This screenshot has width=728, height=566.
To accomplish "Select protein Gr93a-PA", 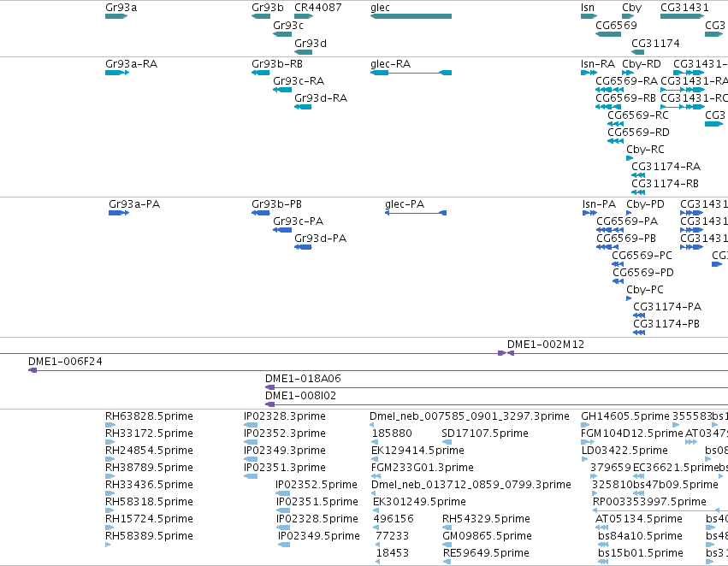I will click(x=119, y=213).
